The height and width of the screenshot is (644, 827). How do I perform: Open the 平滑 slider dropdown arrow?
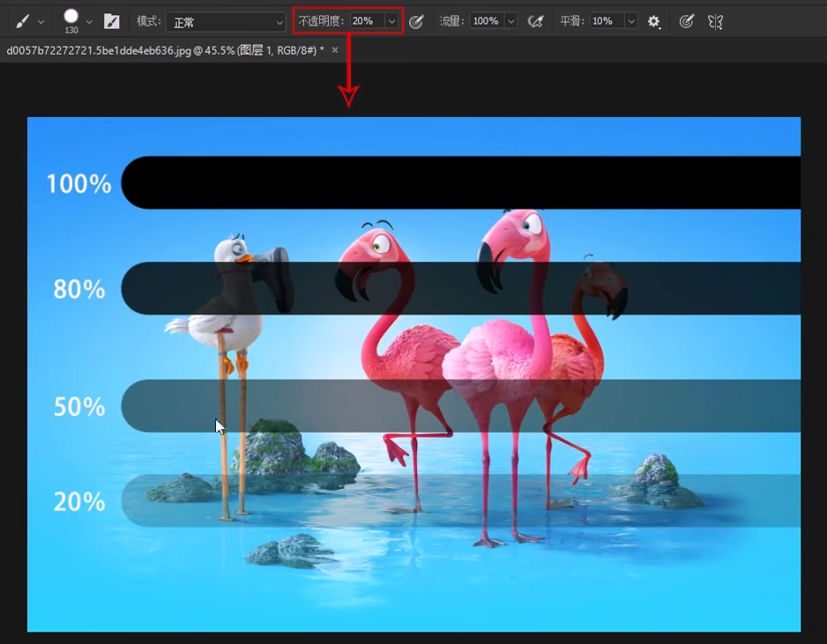(631, 21)
